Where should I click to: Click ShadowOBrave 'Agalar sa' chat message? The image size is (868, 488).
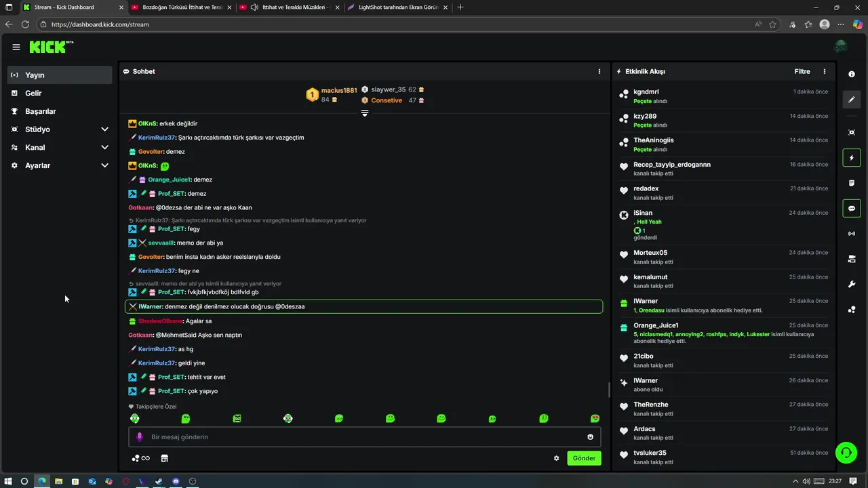(x=170, y=321)
